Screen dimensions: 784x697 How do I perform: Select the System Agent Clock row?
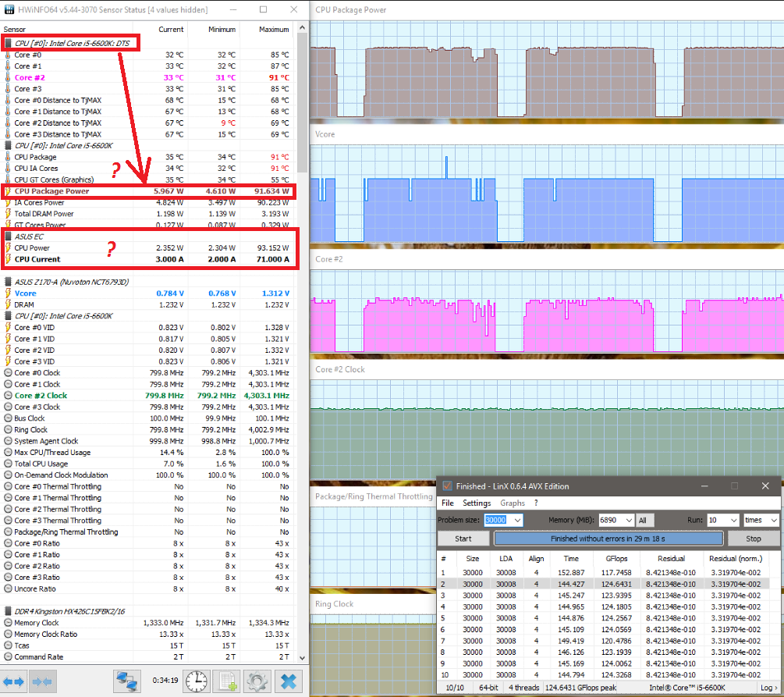(148, 441)
